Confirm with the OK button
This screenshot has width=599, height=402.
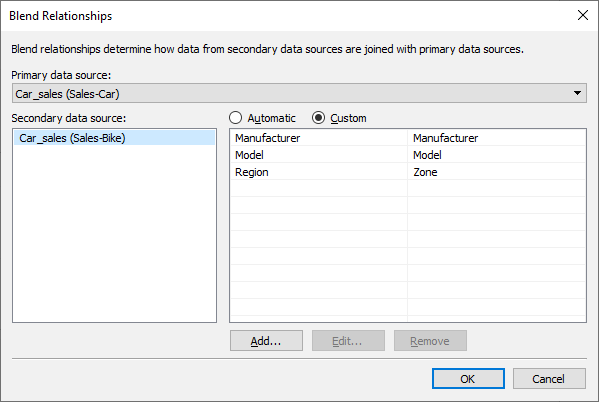(468, 378)
